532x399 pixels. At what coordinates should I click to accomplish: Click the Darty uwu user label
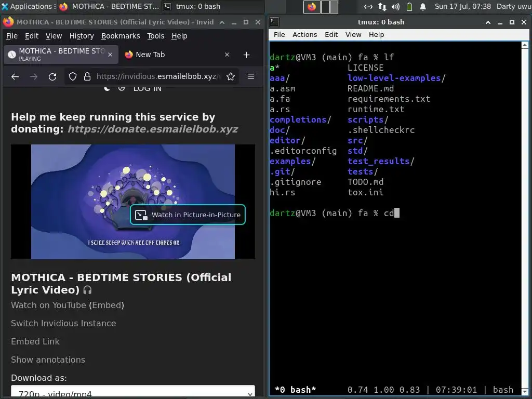514,6
